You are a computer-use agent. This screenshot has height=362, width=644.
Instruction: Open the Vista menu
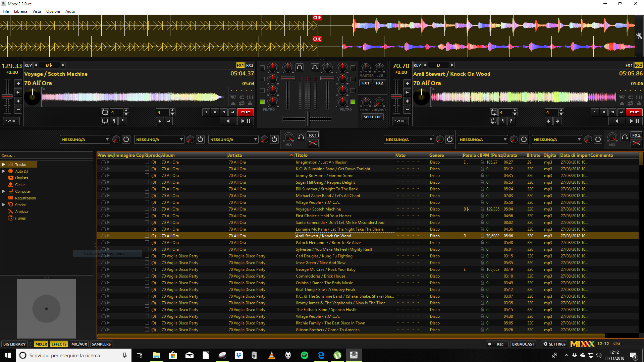click(x=37, y=11)
